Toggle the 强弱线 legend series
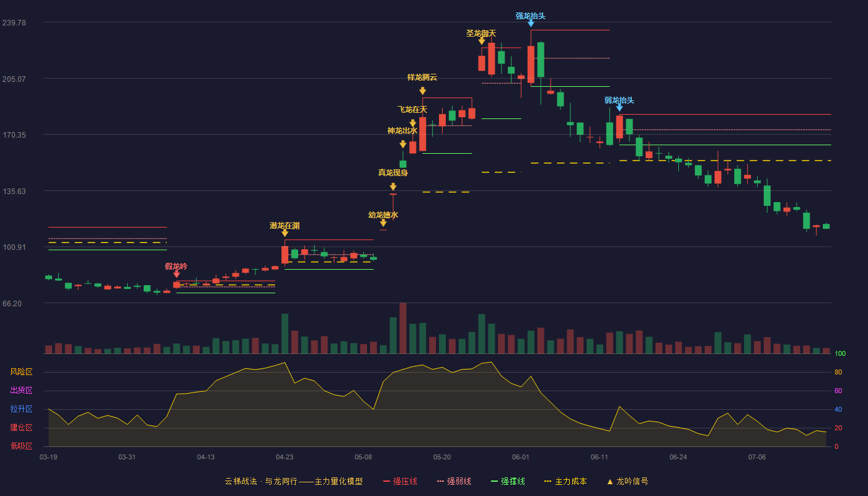The width and height of the screenshot is (868, 496). 454,481
